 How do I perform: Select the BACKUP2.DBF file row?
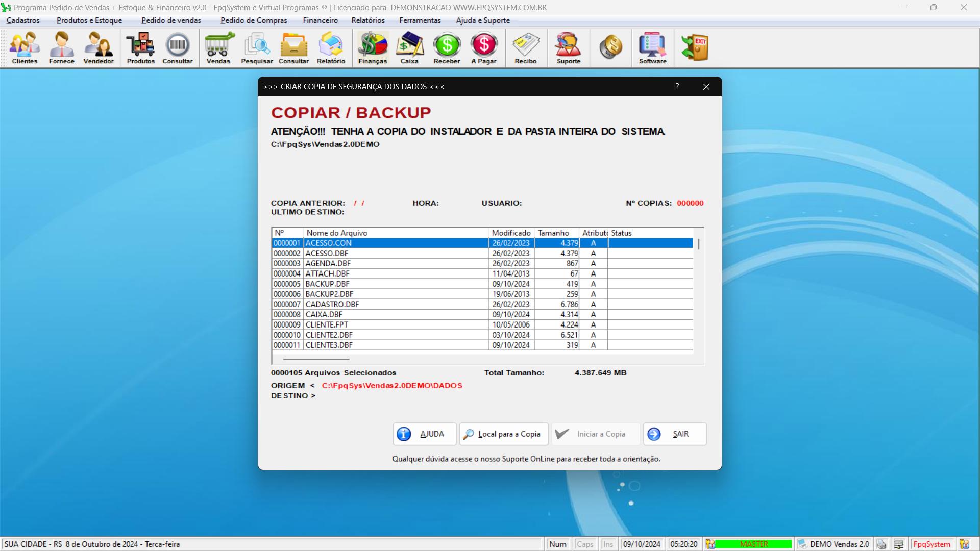(482, 294)
